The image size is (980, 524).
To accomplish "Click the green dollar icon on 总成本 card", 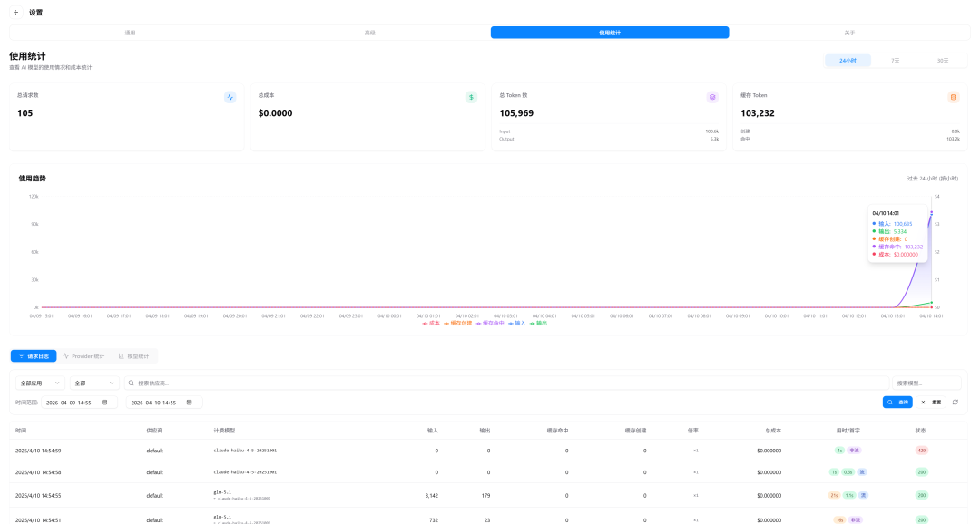I will coord(471,97).
